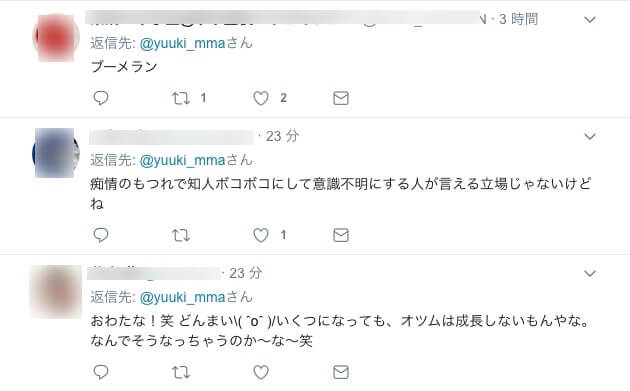
Task: Open more options chevron on ブーメラン tweet
Action: tap(589, 19)
